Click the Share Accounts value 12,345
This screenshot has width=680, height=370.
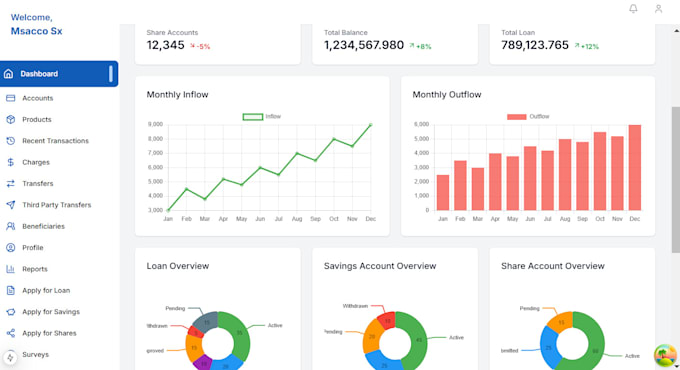click(x=165, y=45)
